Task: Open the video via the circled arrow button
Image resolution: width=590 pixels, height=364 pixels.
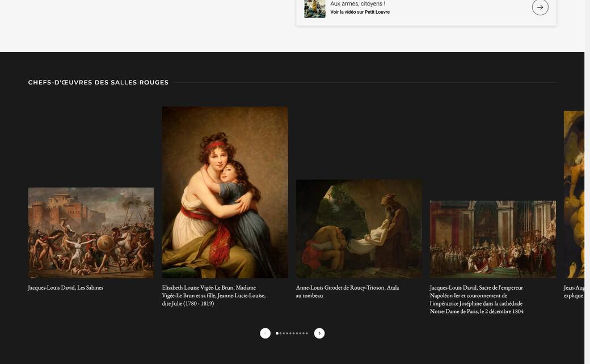Action: (538, 7)
